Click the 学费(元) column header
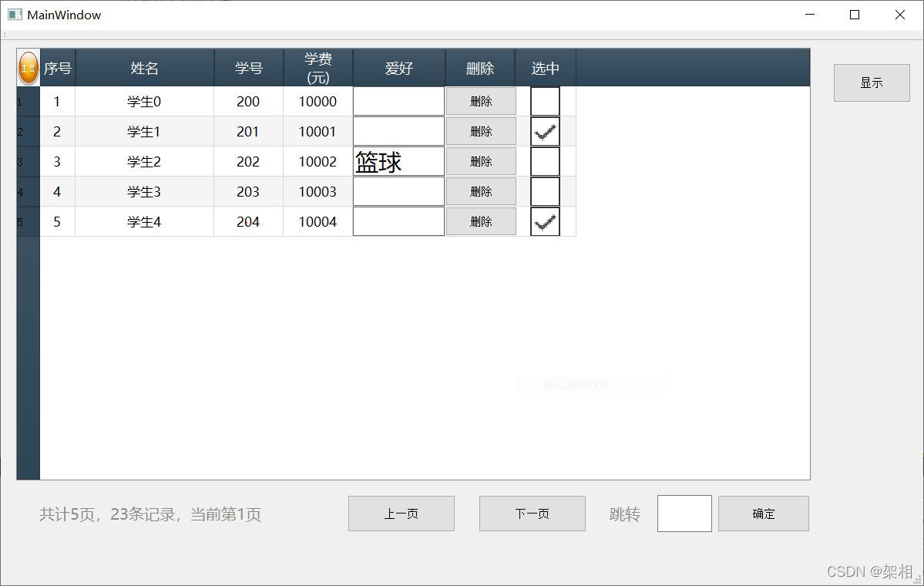Viewport: 924px width, 586px height. (318, 68)
